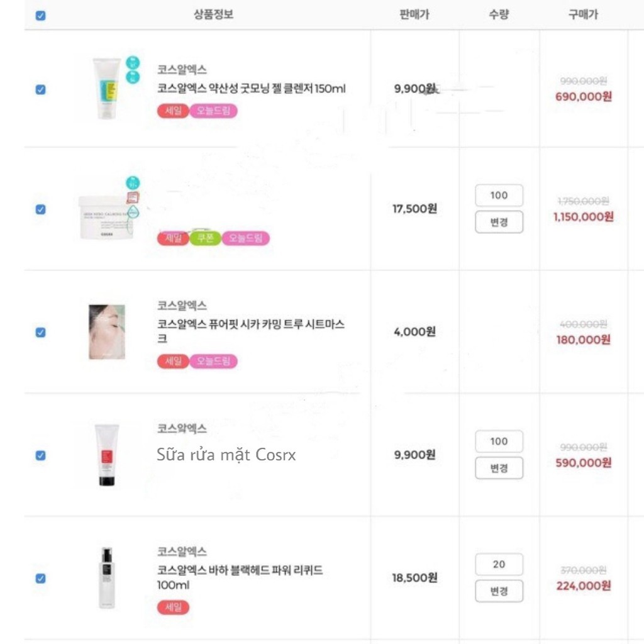Click the 세일 badge on the blackhead liquid row
The width and height of the screenshot is (644, 644).
coord(173,608)
